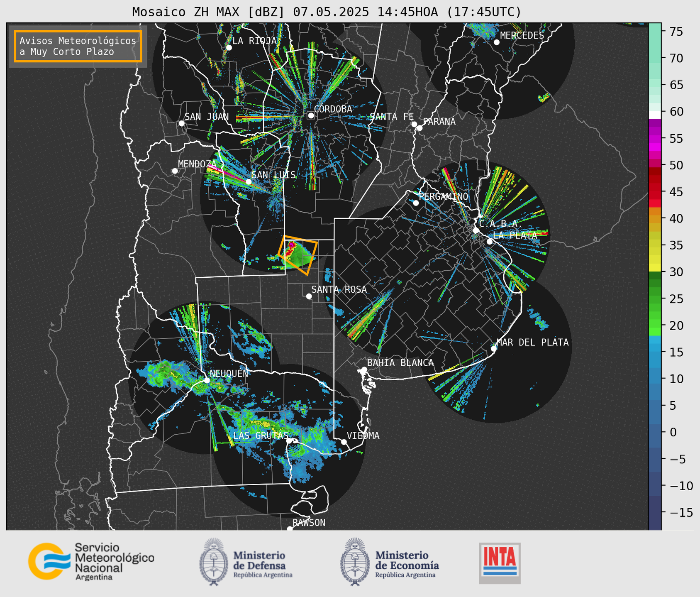700x597 pixels.
Task: Click the 'Argentina' text under Servicio Meteorológico Nacional
Action: tap(94, 577)
